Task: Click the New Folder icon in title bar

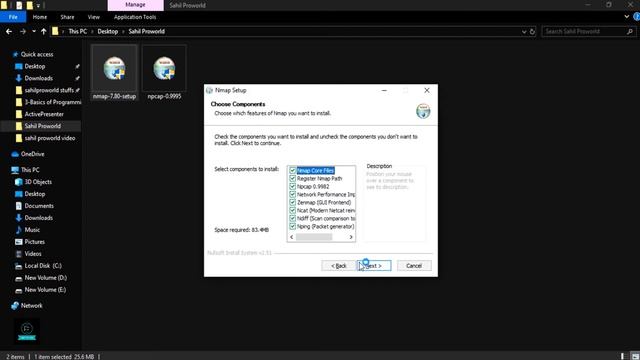Action: pyautogui.click(x=29, y=5)
